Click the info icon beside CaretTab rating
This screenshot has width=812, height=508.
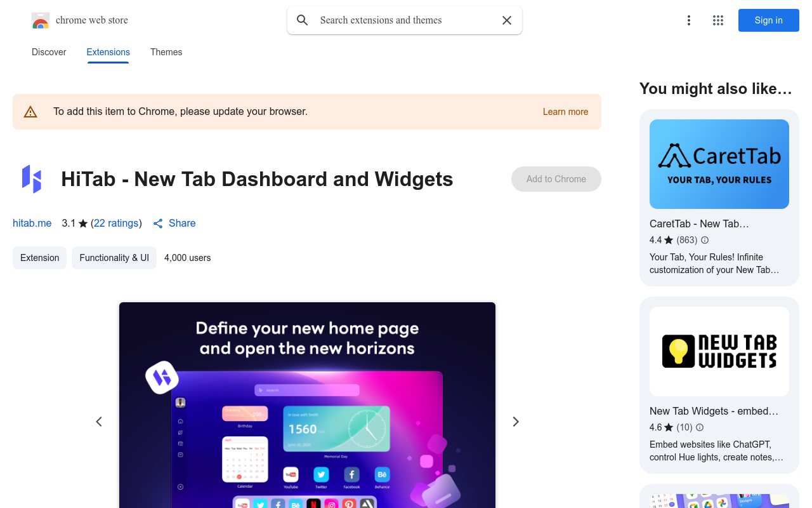[705, 240]
